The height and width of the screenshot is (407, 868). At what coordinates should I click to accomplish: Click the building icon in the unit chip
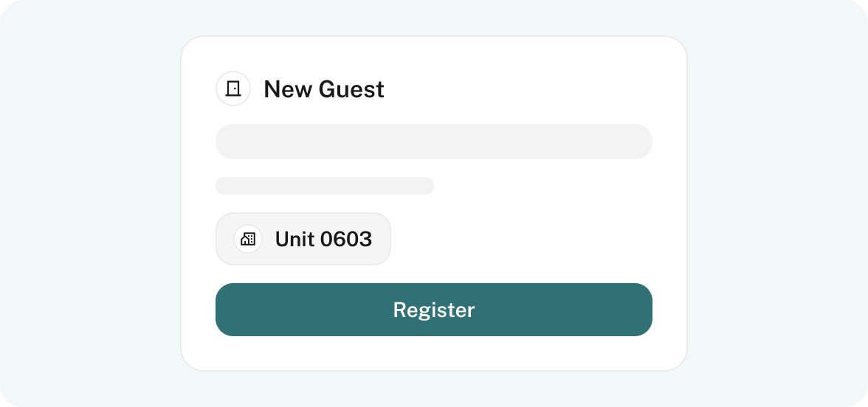248,239
